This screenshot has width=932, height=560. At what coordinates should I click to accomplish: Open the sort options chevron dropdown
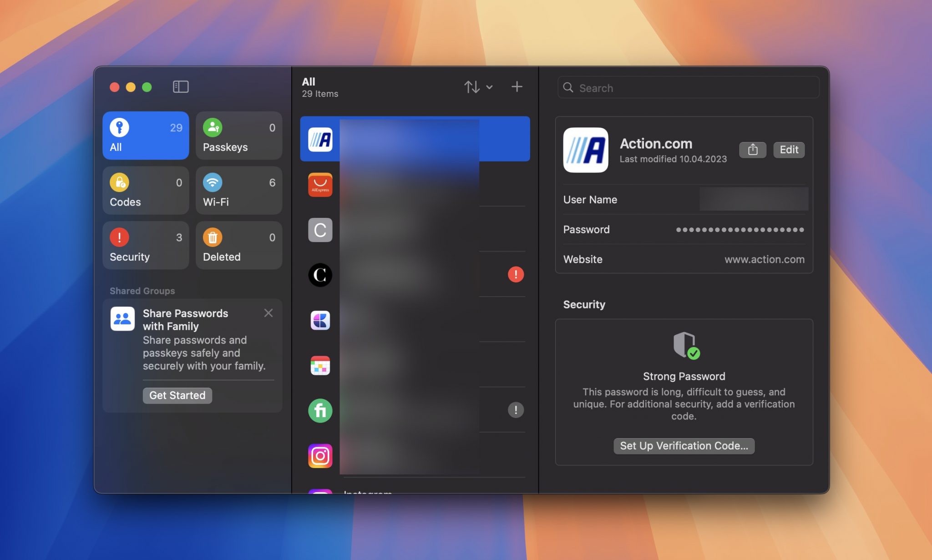(x=490, y=87)
